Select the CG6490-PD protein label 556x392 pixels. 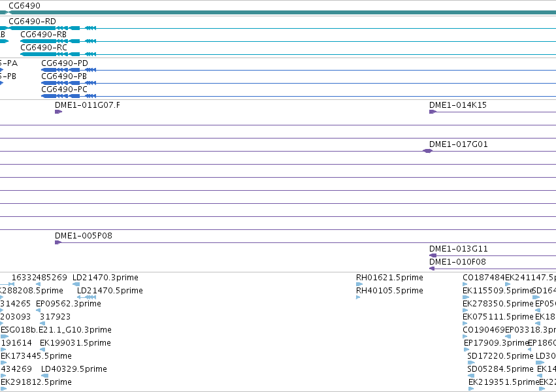(x=65, y=63)
